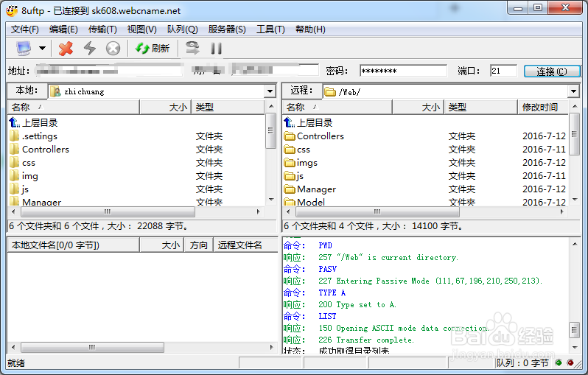The image size is (588, 375).
Task: Click queue pane horizontal scrollbar
Action: pos(92,347)
